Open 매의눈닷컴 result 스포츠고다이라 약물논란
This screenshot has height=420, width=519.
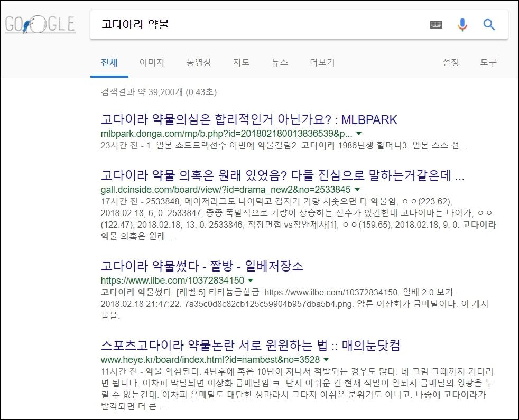[251, 345]
